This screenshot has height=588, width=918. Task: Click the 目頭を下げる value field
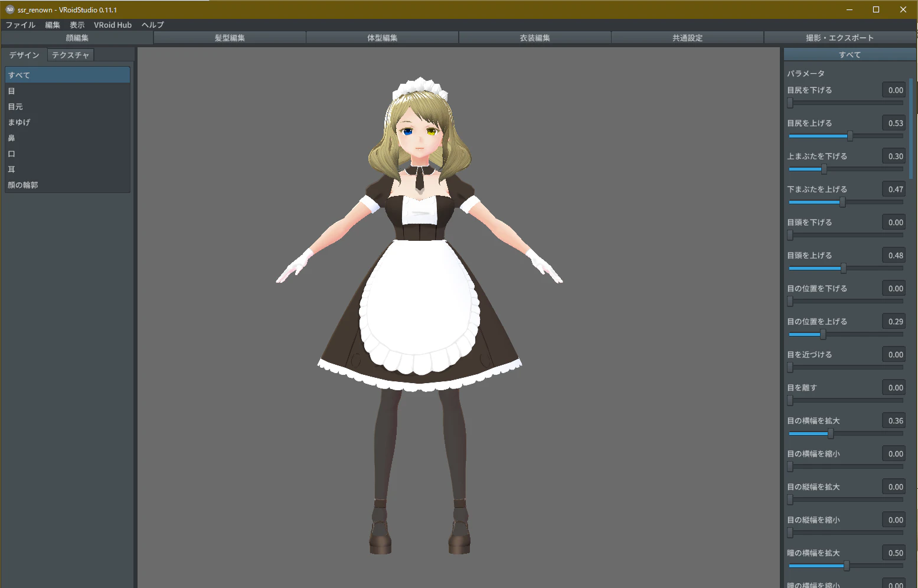click(x=894, y=222)
